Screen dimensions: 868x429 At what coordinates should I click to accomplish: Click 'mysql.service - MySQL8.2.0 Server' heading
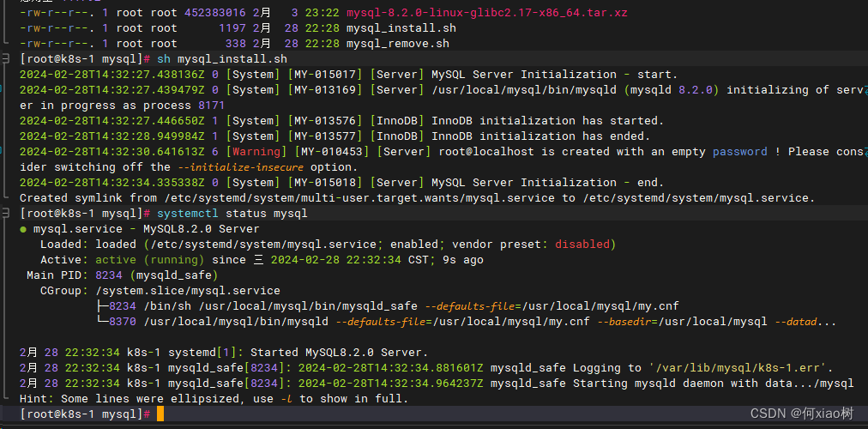coord(146,228)
